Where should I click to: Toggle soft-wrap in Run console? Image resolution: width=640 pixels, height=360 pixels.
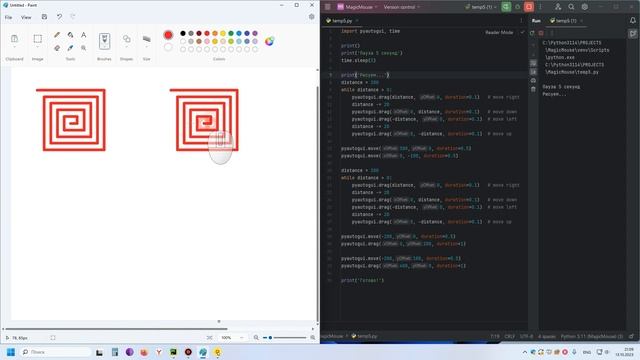[533, 63]
